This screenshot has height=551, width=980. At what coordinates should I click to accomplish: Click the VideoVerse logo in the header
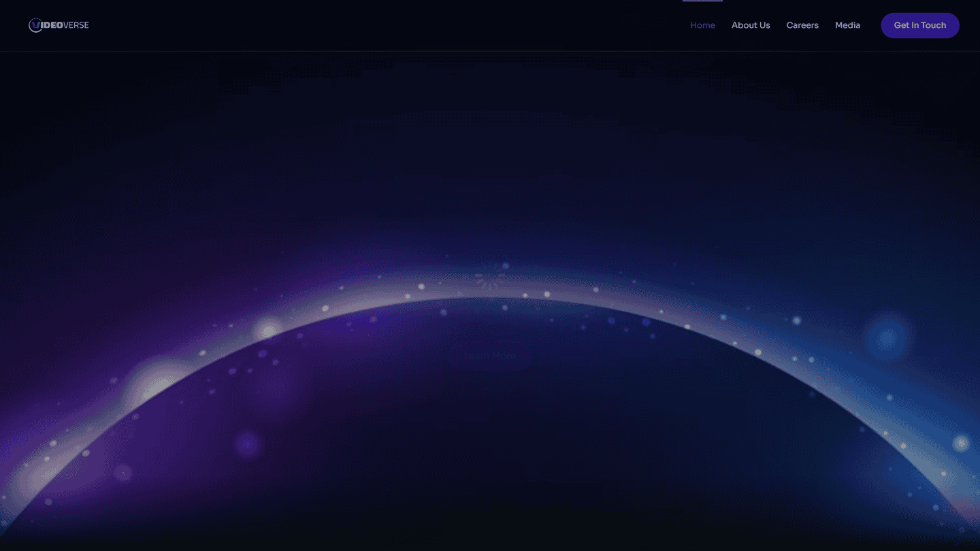[x=59, y=25]
